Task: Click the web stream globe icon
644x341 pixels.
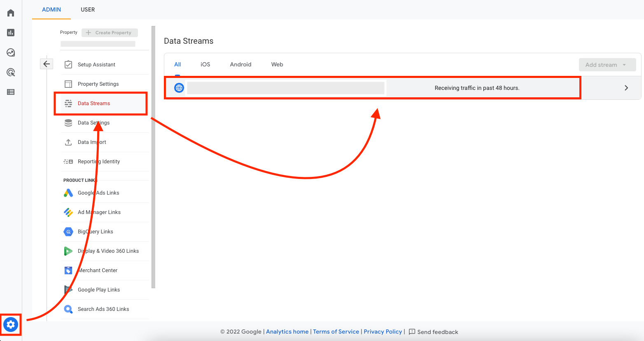Action: [x=179, y=88]
